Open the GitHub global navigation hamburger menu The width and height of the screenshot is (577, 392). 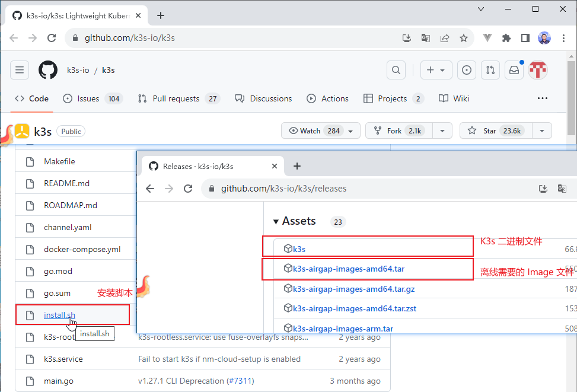coord(20,70)
